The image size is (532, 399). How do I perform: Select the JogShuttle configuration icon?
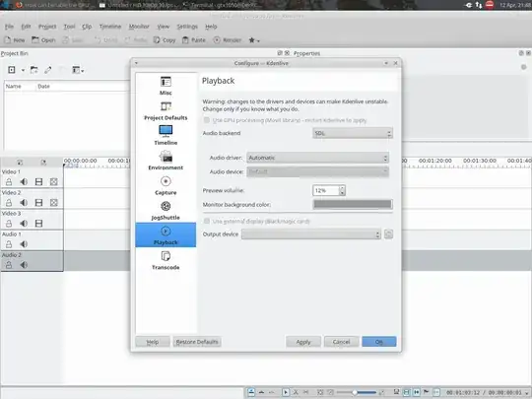(x=166, y=210)
